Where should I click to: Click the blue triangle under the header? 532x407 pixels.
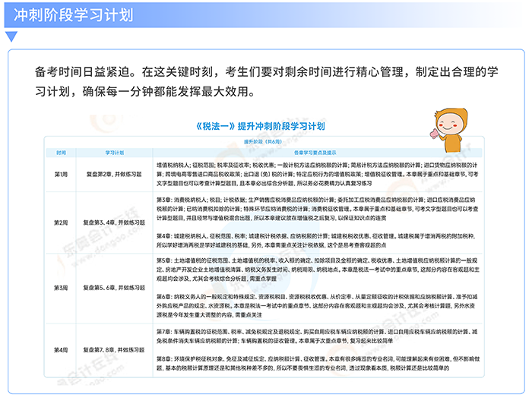[10, 36]
